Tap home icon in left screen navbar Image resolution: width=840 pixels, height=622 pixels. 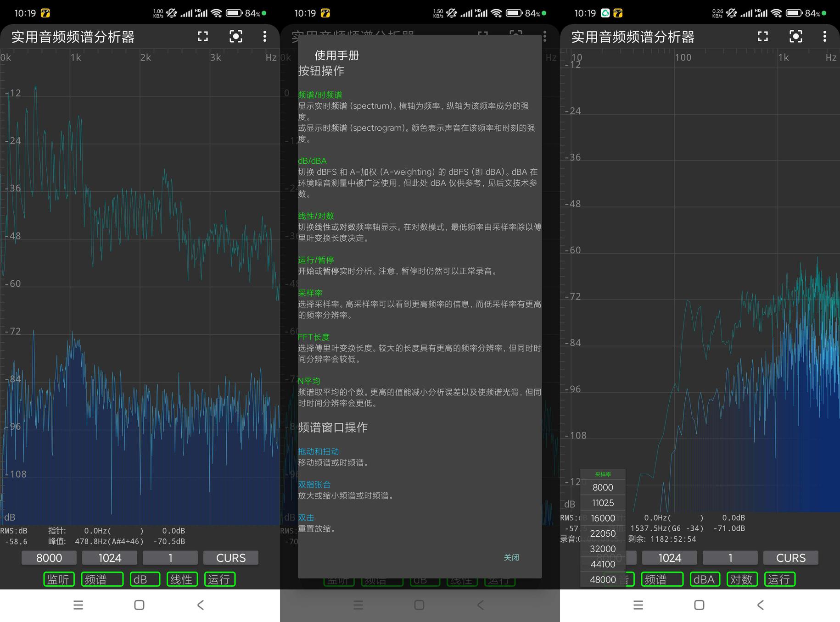pos(140,605)
